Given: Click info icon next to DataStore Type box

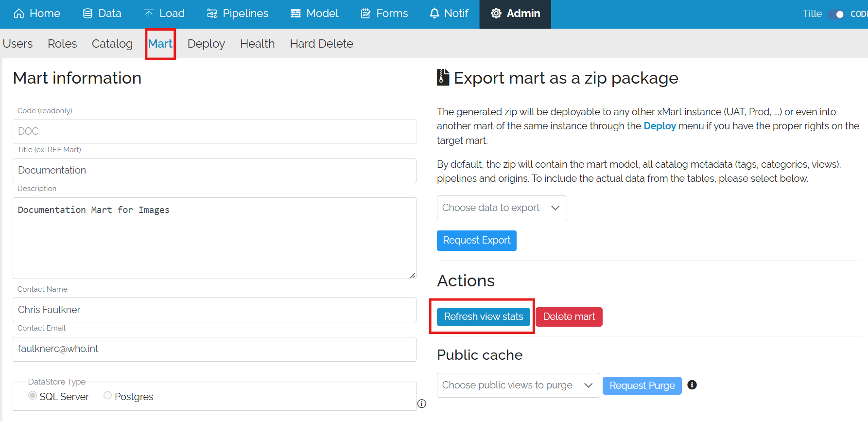Looking at the screenshot, I should [422, 403].
